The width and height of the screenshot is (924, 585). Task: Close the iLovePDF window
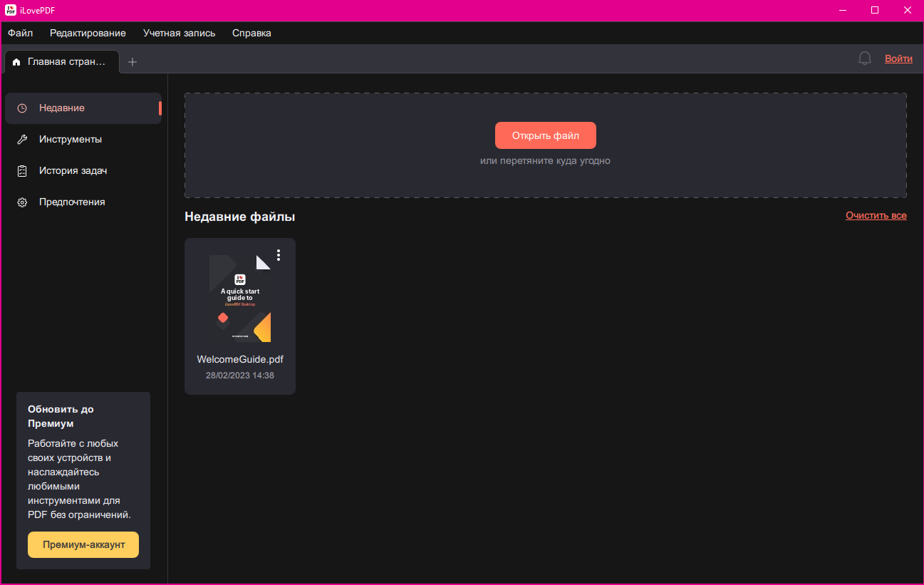coord(907,10)
